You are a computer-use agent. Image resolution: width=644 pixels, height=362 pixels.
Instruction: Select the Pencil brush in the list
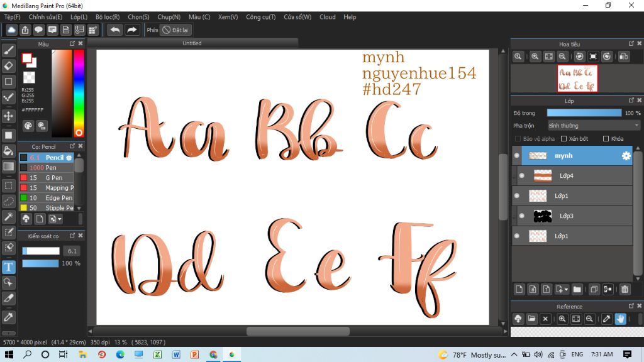click(x=46, y=157)
